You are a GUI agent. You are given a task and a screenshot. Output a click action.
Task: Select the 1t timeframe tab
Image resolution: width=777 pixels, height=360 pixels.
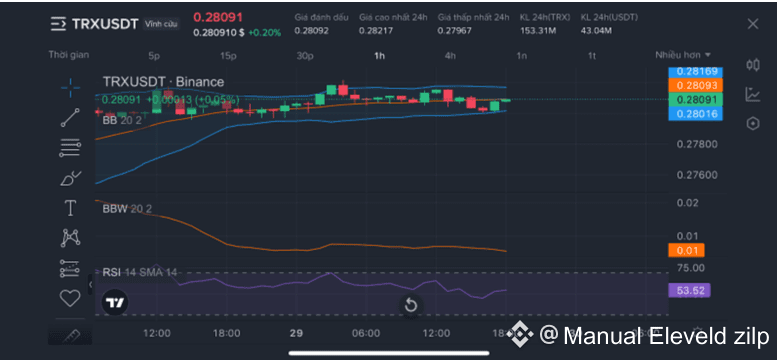tap(592, 56)
